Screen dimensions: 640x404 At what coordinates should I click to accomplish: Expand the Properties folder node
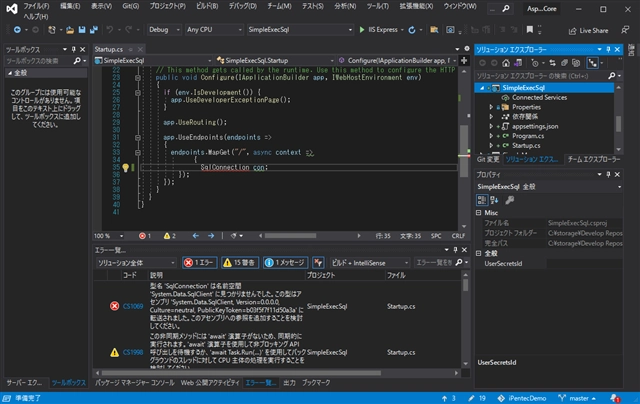491,107
